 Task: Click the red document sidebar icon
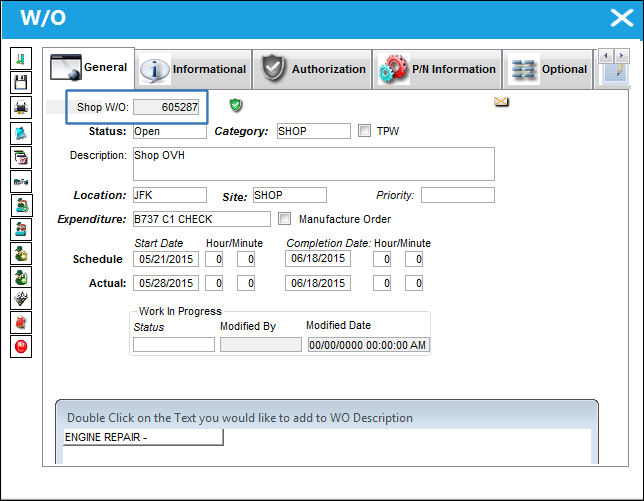point(21,322)
